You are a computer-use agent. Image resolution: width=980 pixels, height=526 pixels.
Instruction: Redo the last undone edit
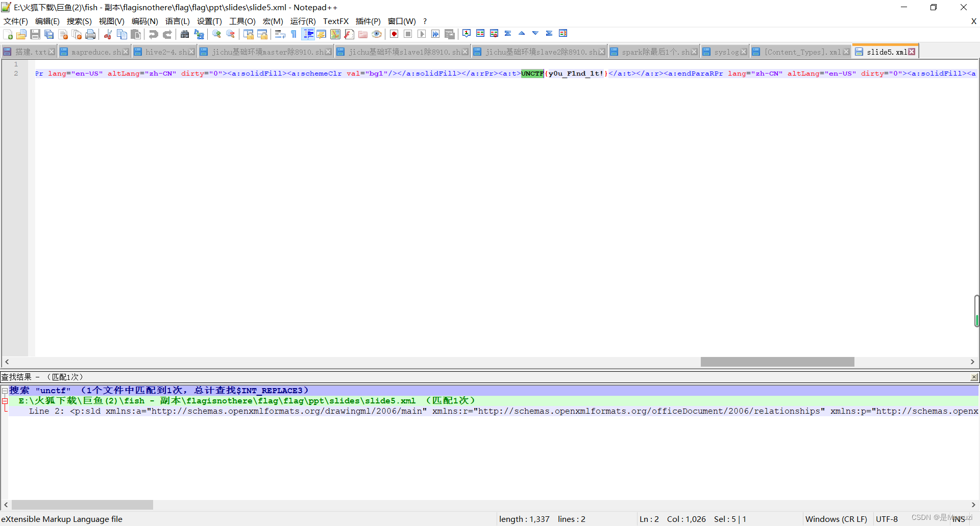coord(167,34)
